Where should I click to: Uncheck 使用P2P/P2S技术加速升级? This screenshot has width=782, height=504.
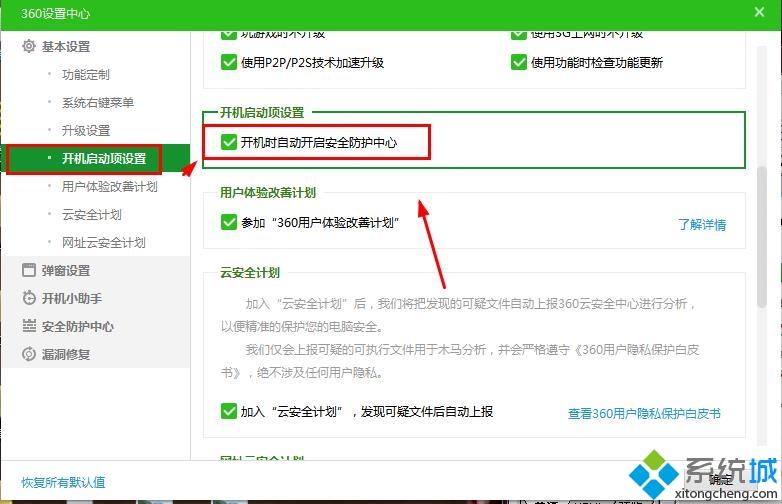pos(228,62)
